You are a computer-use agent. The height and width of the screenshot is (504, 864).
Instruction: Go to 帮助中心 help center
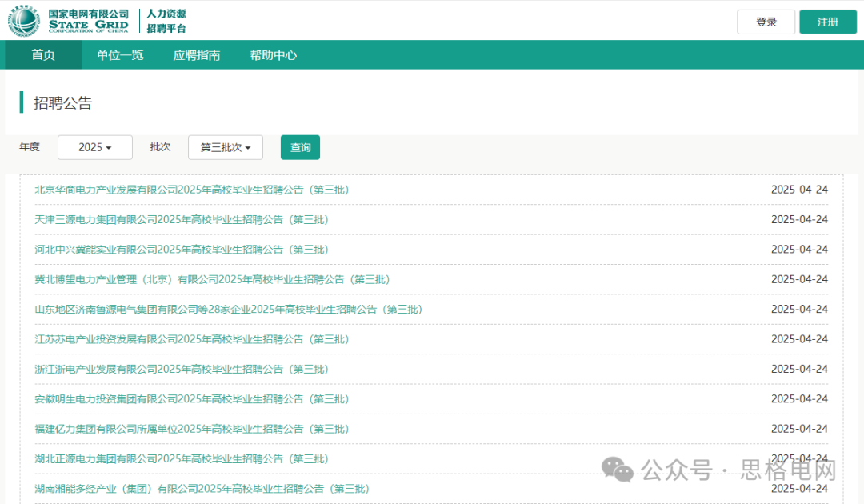[x=273, y=55]
